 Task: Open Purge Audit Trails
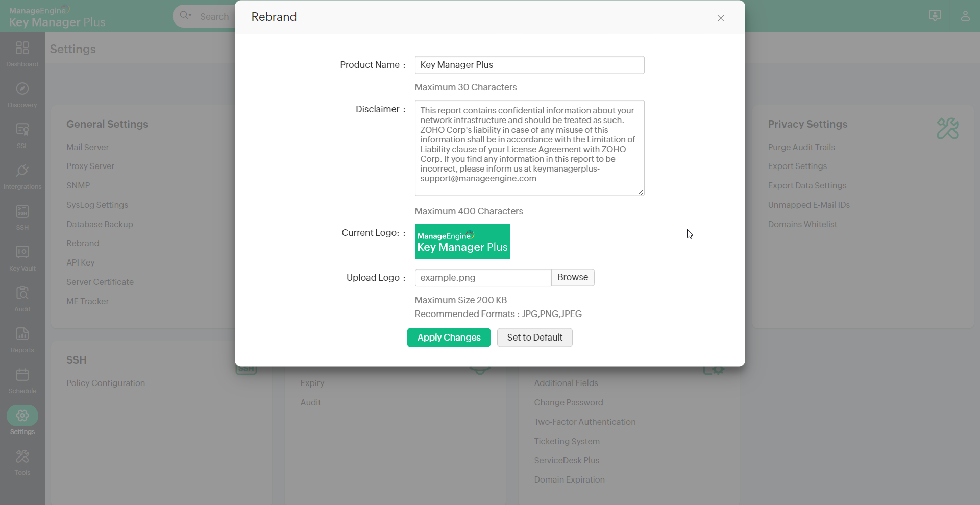coord(801,147)
